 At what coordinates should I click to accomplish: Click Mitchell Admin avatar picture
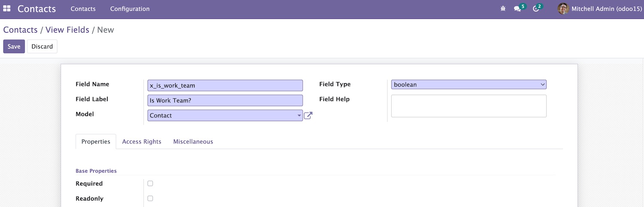coord(563,9)
